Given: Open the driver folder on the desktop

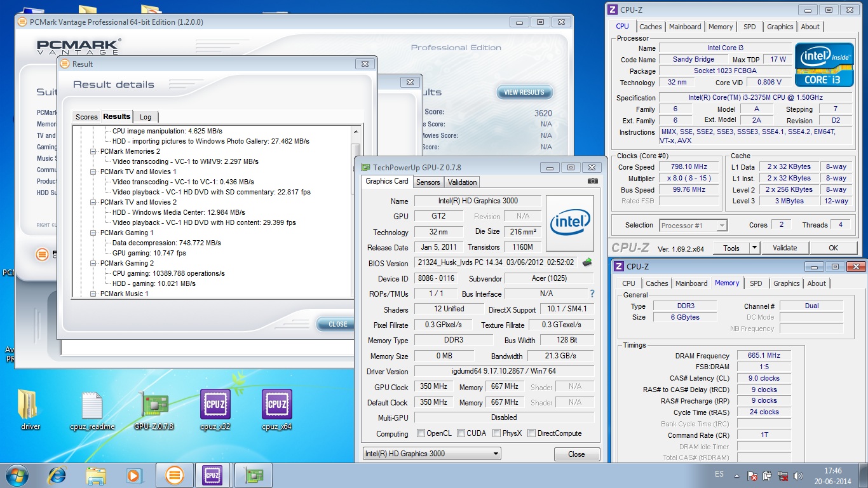Looking at the screenshot, I should click(x=31, y=410).
